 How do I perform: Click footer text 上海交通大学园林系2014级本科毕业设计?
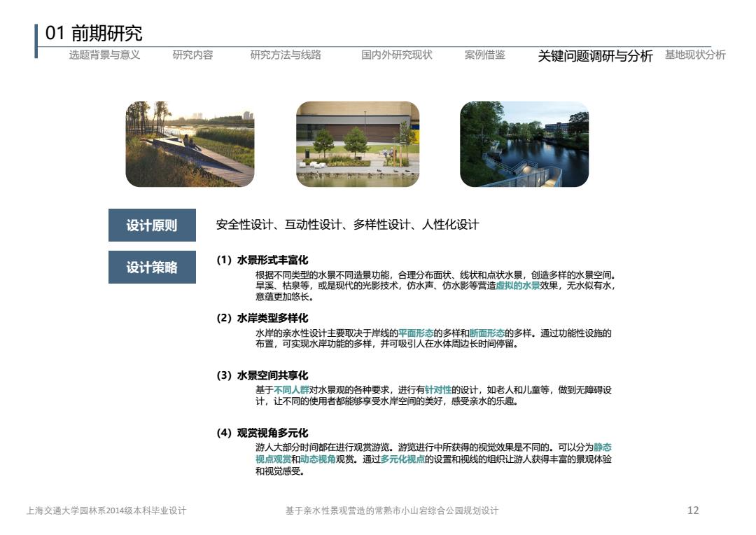106,510
